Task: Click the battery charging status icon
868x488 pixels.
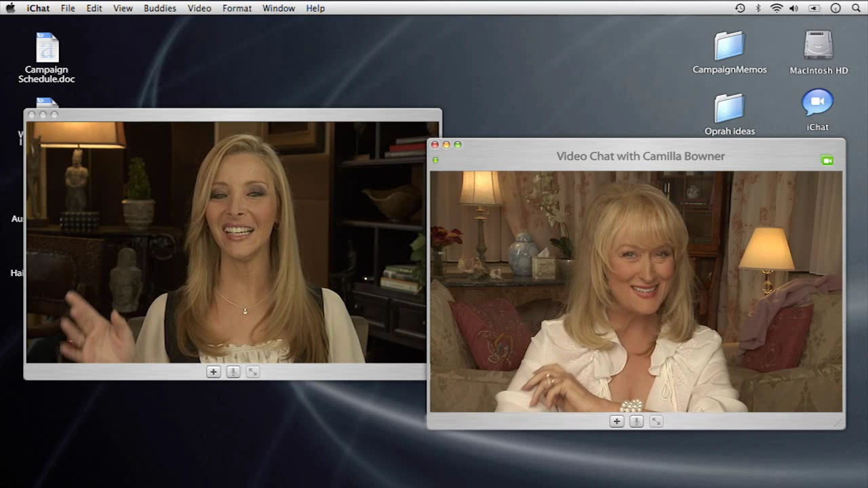Action: pos(814,8)
